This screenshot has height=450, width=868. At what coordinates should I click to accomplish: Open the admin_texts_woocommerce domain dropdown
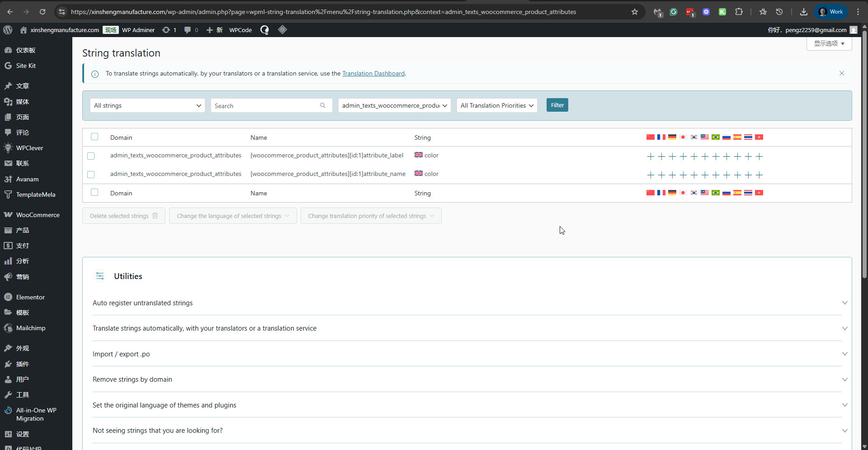(x=394, y=105)
